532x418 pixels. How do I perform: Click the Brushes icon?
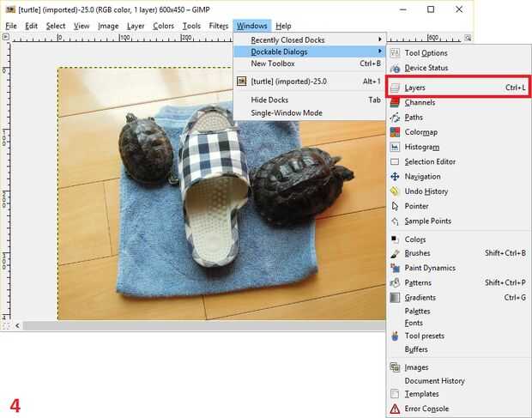[395, 253]
